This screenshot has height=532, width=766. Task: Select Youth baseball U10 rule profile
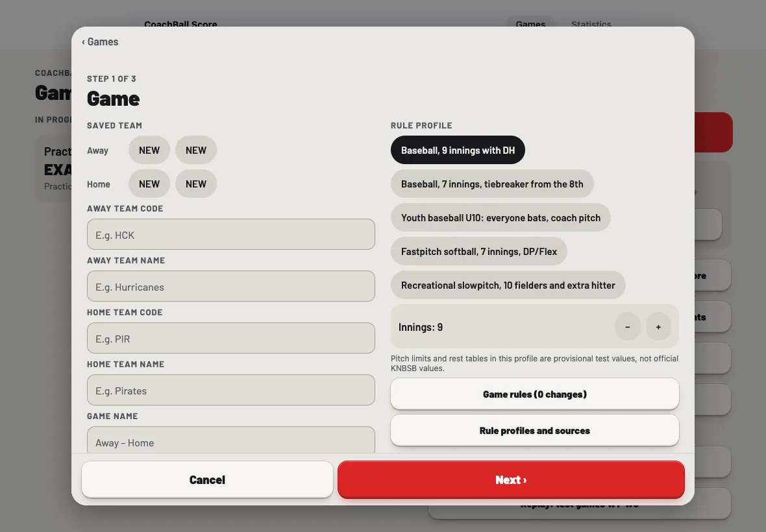pyautogui.click(x=500, y=218)
